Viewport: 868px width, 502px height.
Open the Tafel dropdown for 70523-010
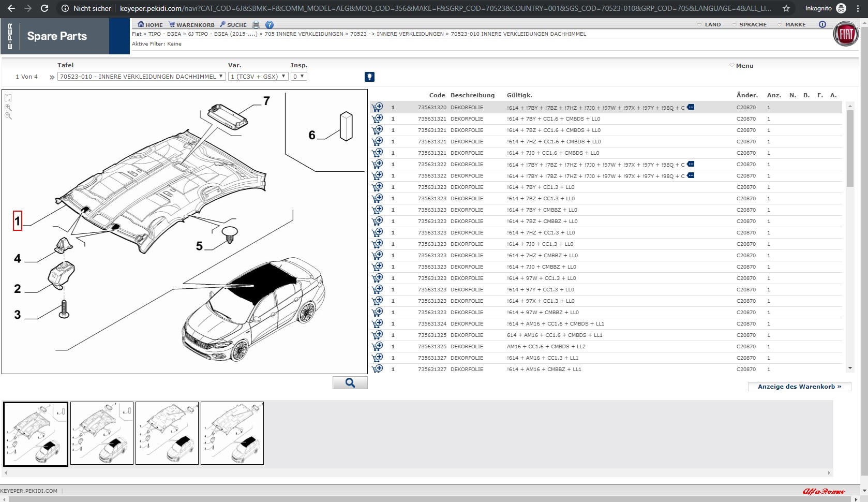pos(141,77)
